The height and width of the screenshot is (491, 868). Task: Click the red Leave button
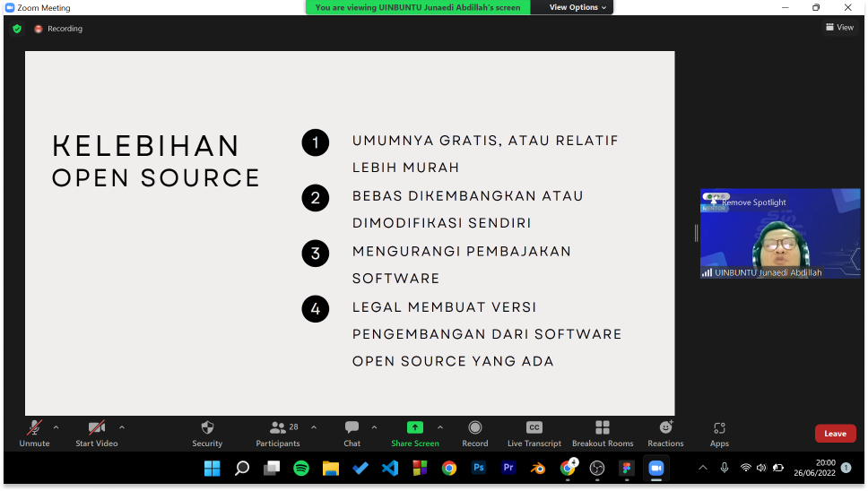click(835, 434)
